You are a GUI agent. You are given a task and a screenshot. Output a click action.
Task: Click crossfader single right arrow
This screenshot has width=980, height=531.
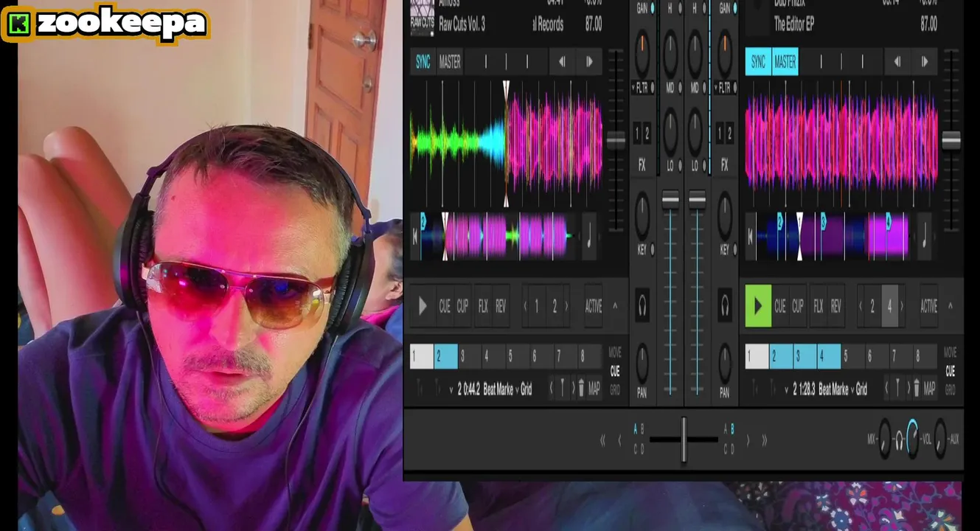[748, 440]
